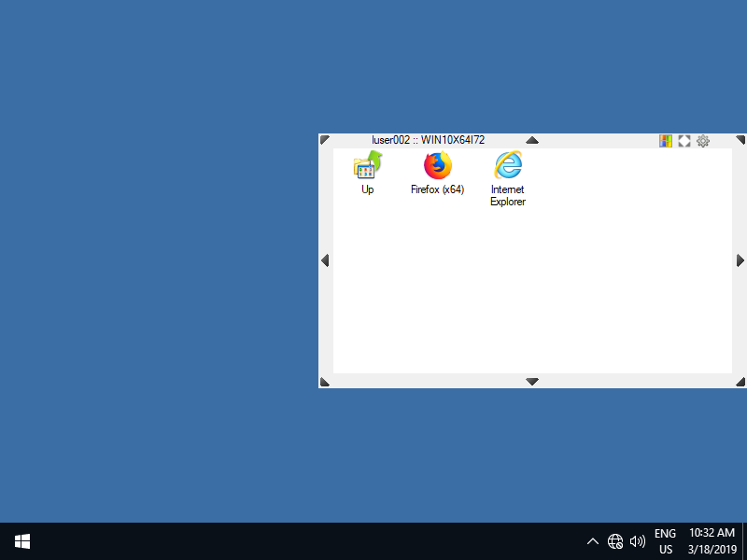Viewport: 747px width, 560px height.
Task: Toggle the fullscreen expand icon
Action: tap(684, 141)
